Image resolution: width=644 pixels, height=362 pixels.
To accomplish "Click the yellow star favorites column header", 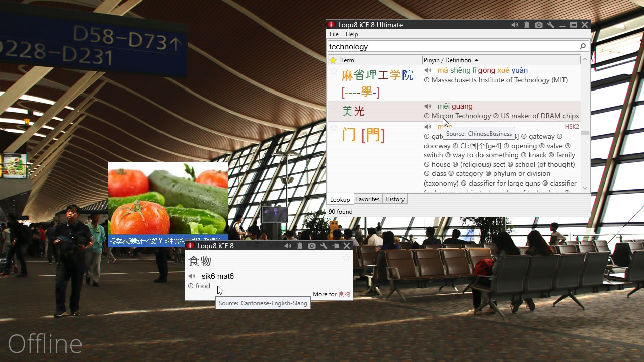I will (333, 60).
